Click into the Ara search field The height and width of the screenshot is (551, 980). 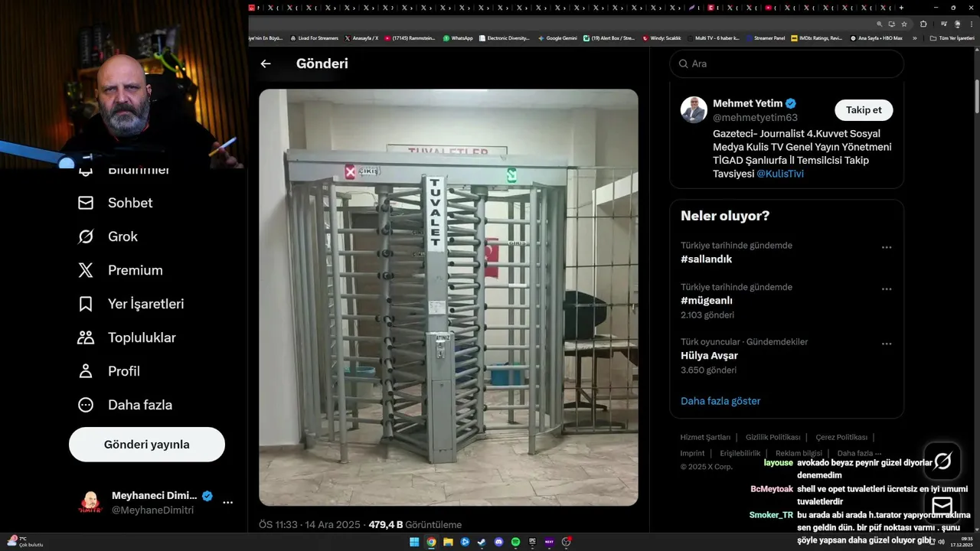coord(787,64)
